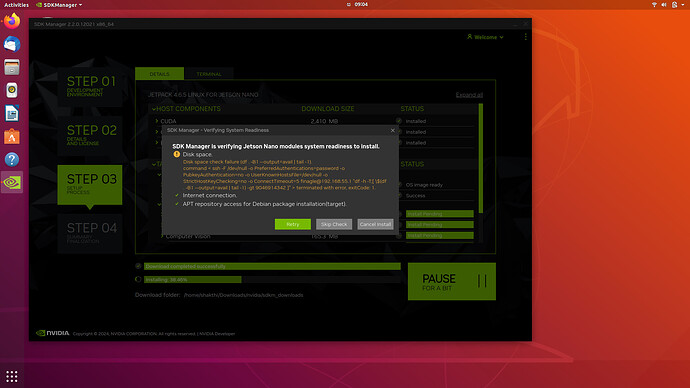
Task: Open Ubuntu Software from the dock
Action: (x=12, y=136)
